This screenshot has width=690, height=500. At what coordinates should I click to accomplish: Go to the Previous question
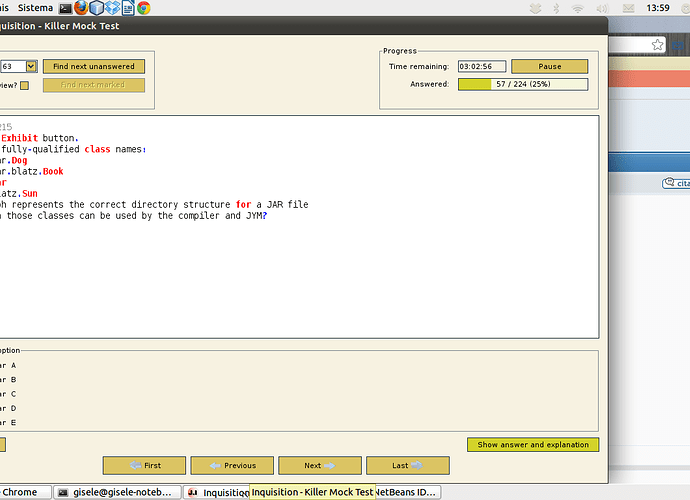232,465
